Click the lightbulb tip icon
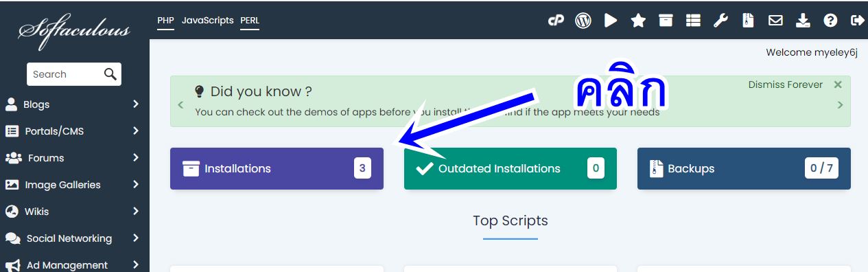The width and height of the screenshot is (868, 272). click(199, 91)
